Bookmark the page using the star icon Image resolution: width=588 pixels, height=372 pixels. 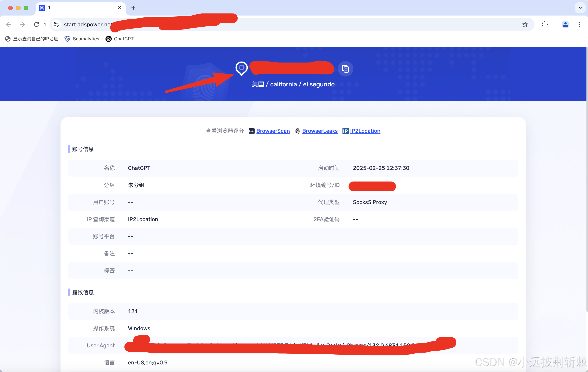525,24
